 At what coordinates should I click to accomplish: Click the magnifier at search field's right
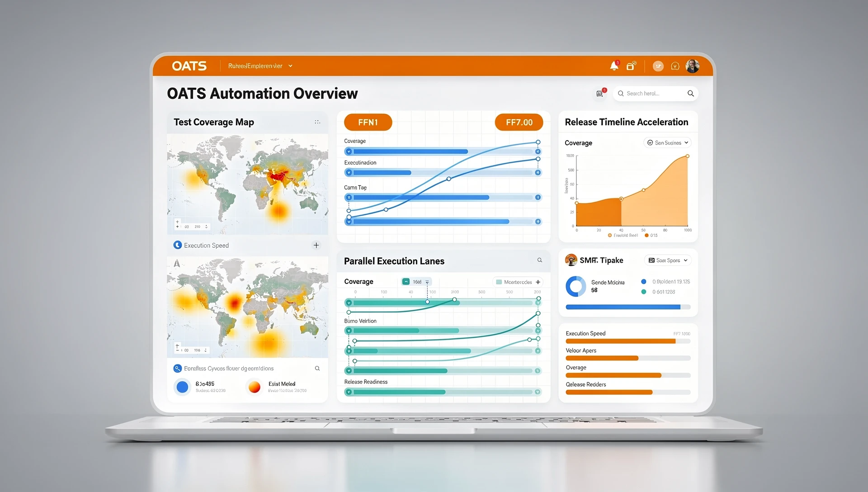tap(690, 93)
